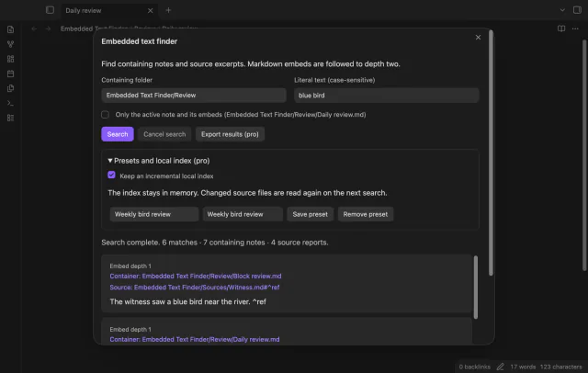Click the results list scrollbar

point(476,288)
